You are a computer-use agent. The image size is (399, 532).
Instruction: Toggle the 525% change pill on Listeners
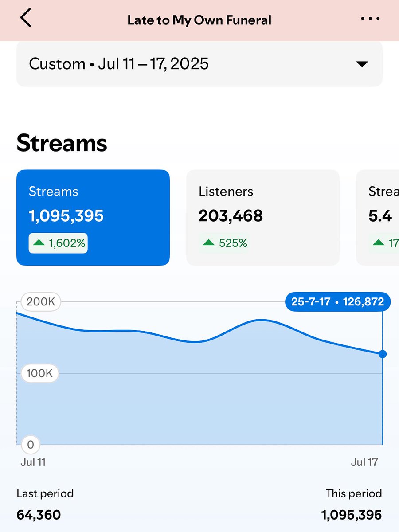(225, 243)
